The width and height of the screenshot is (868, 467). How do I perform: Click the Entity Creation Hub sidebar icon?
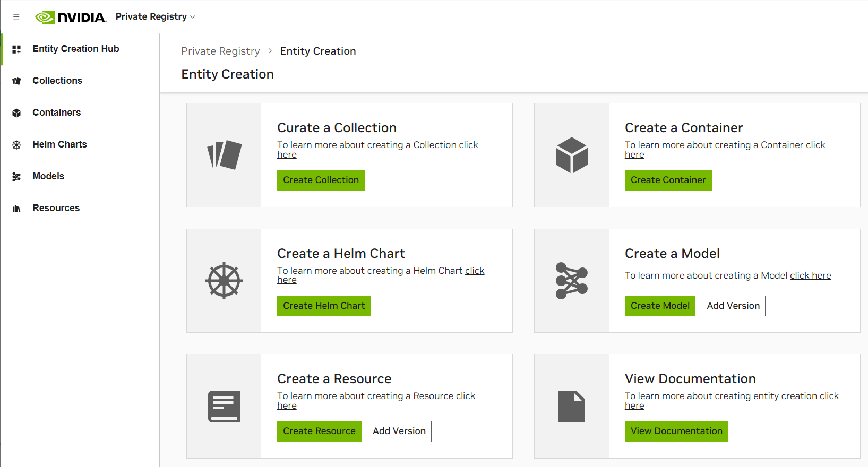pyautogui.click(x=16, y=49)
